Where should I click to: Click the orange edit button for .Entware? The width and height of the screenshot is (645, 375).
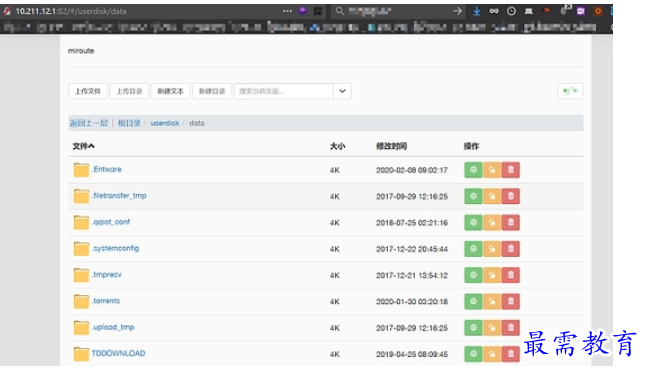click(x=492, y=170)
